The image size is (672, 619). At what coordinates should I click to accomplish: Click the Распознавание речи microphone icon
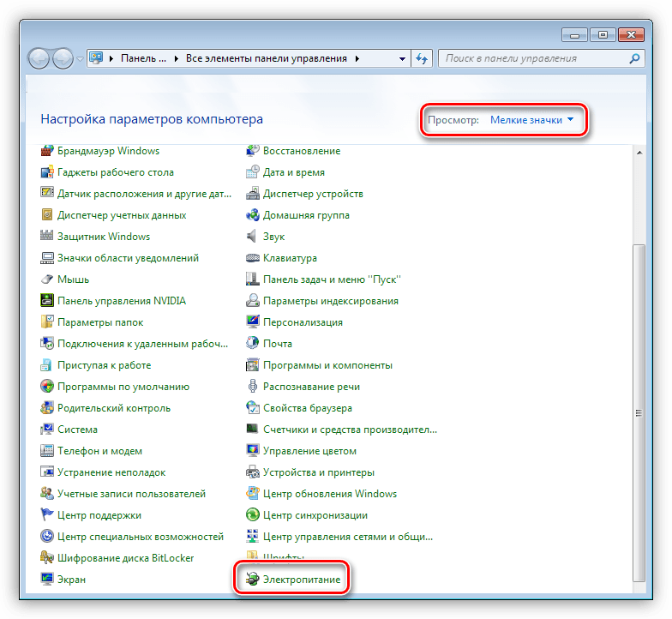[x=252, y=387]
